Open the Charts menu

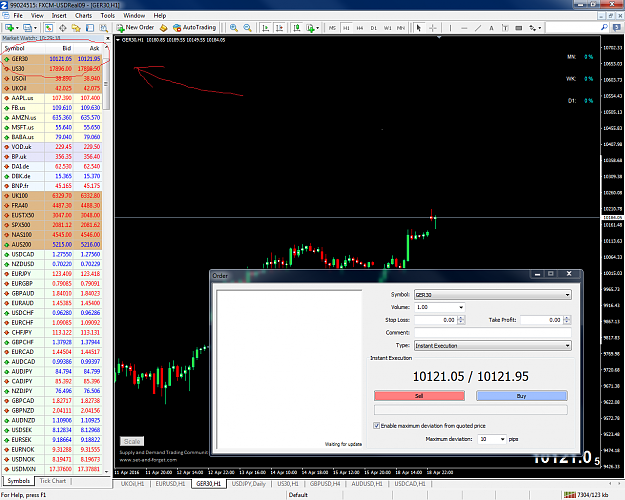pos(83,16)
